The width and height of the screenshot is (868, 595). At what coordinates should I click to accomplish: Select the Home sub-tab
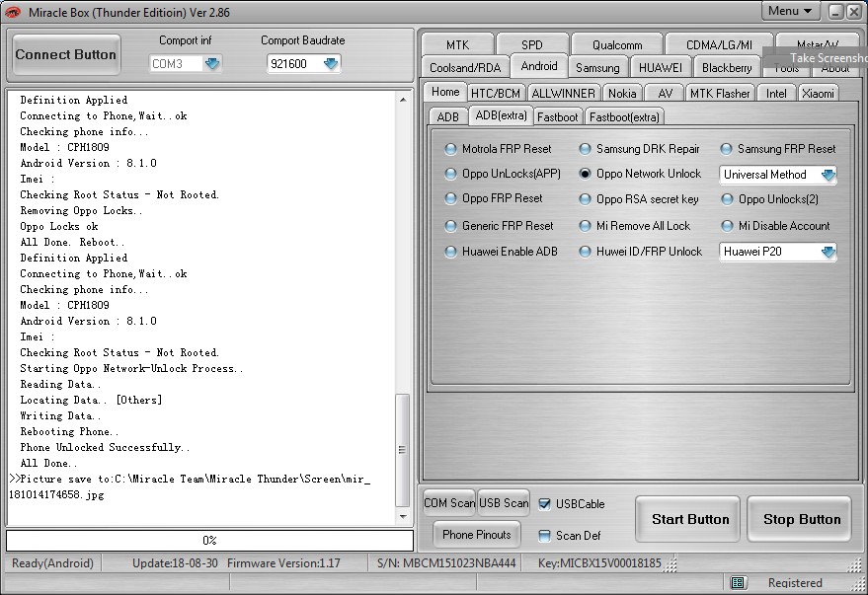click(445, 92)
